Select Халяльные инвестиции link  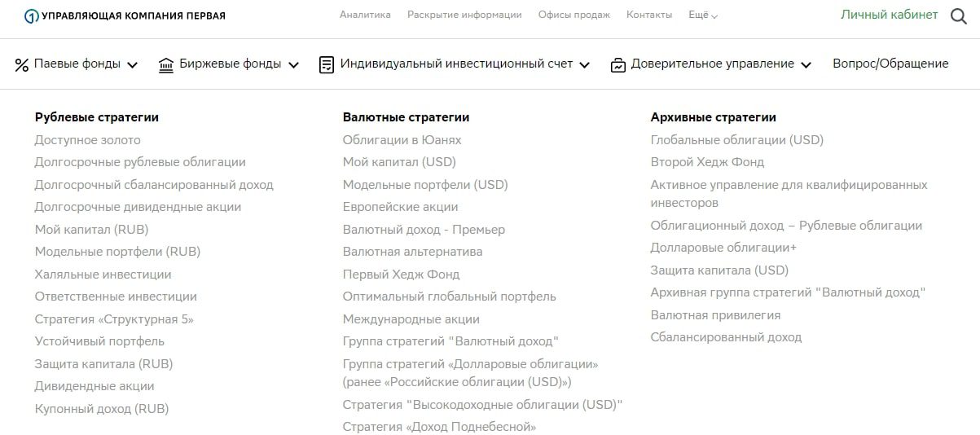[x=103, y=275]
